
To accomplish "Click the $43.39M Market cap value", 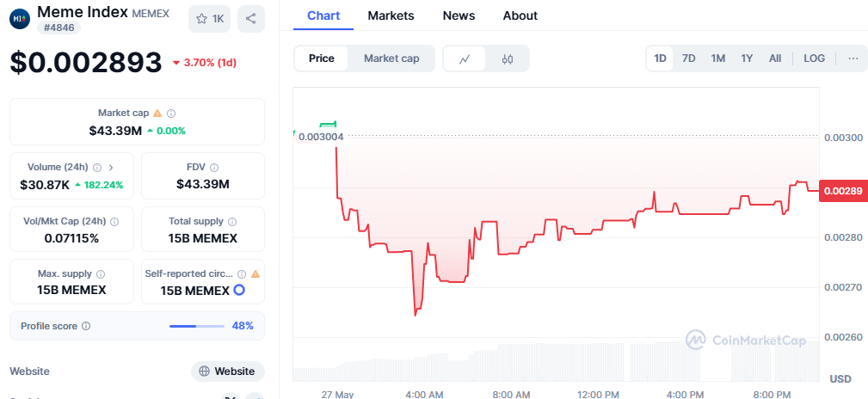I will pos(115,132).
